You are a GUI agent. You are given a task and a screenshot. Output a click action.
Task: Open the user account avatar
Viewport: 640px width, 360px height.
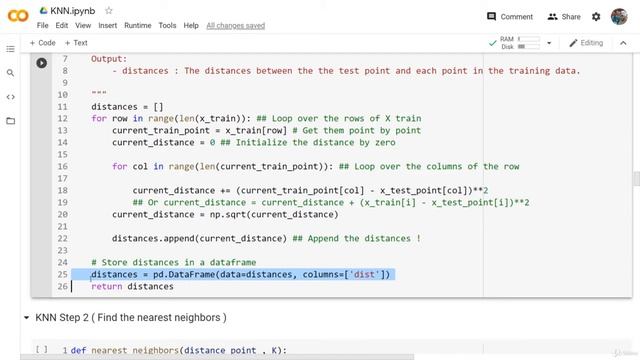(619, 17)
